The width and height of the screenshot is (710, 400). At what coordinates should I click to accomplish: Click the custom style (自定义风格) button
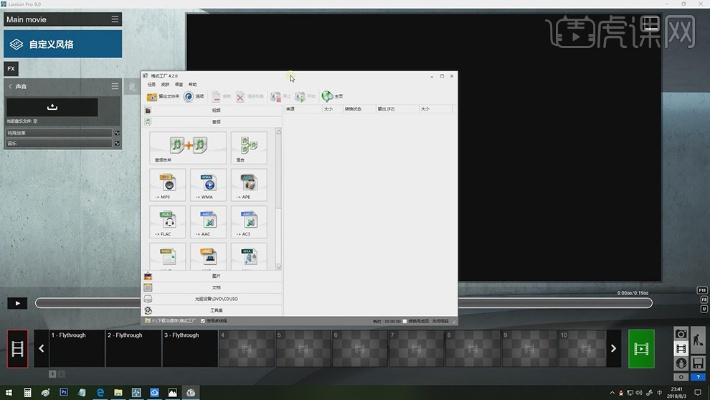coord(62,44)
